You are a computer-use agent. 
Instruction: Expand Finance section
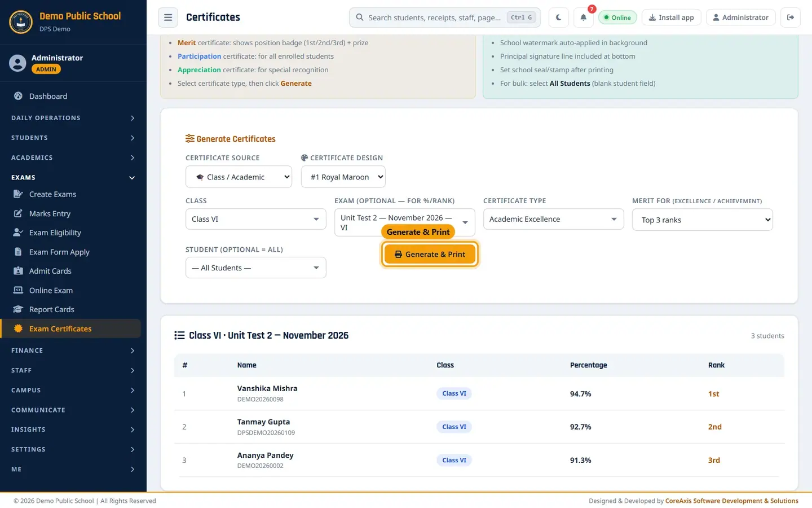tap(73, 351)
